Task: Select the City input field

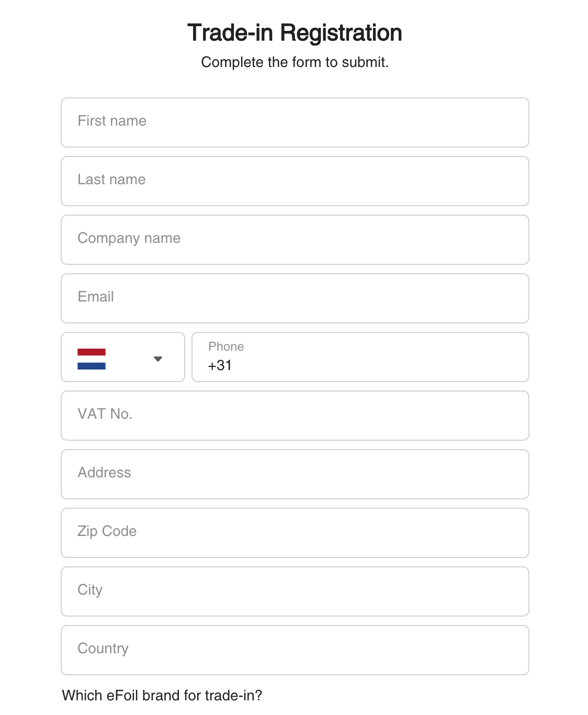Action: pyautogui.click(x=295, y=591)
